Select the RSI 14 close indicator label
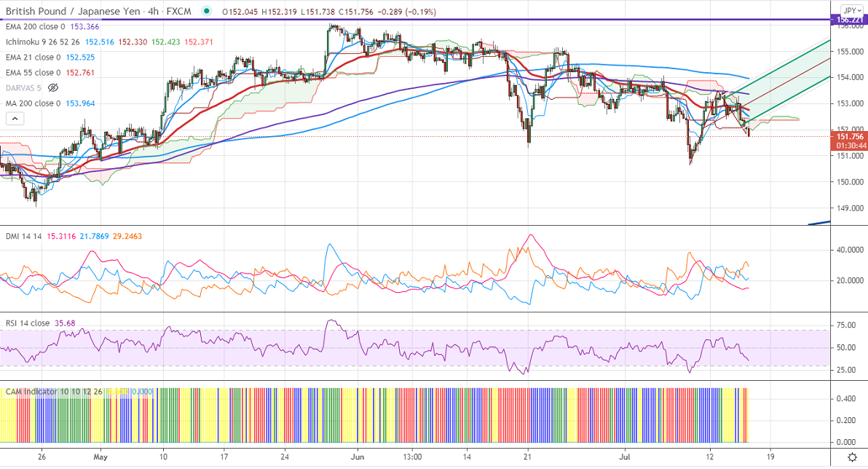This screenshot has height=469, width=868. point(28,323)
